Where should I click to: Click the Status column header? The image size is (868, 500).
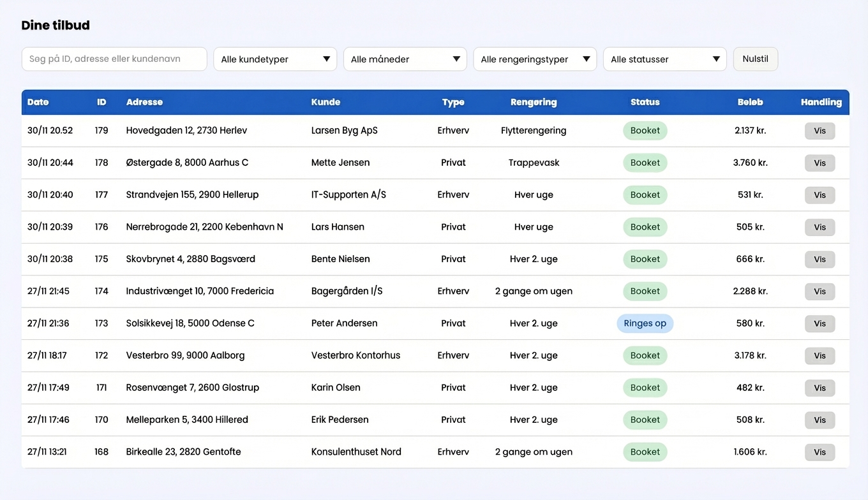click(x=645, y=102)
